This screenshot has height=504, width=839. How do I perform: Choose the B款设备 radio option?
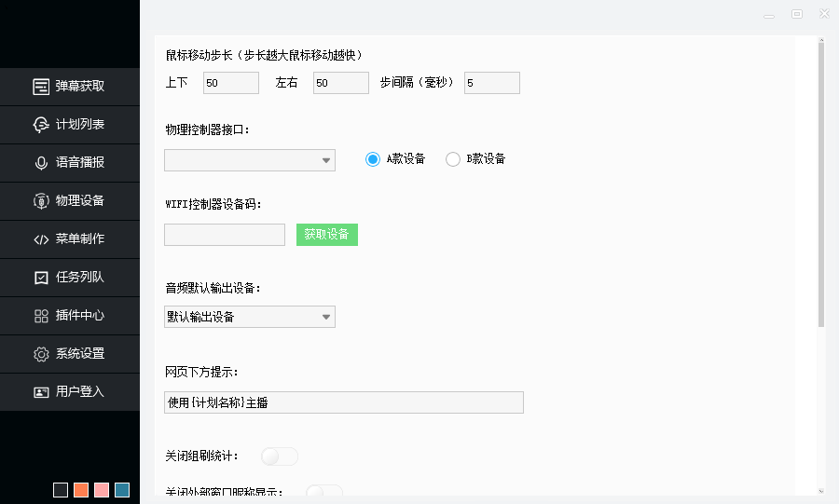tap(453, 159)
